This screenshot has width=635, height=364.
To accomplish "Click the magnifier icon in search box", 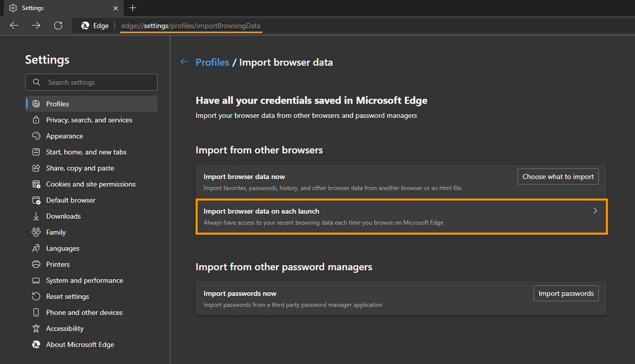I will (x=36, y=82).
